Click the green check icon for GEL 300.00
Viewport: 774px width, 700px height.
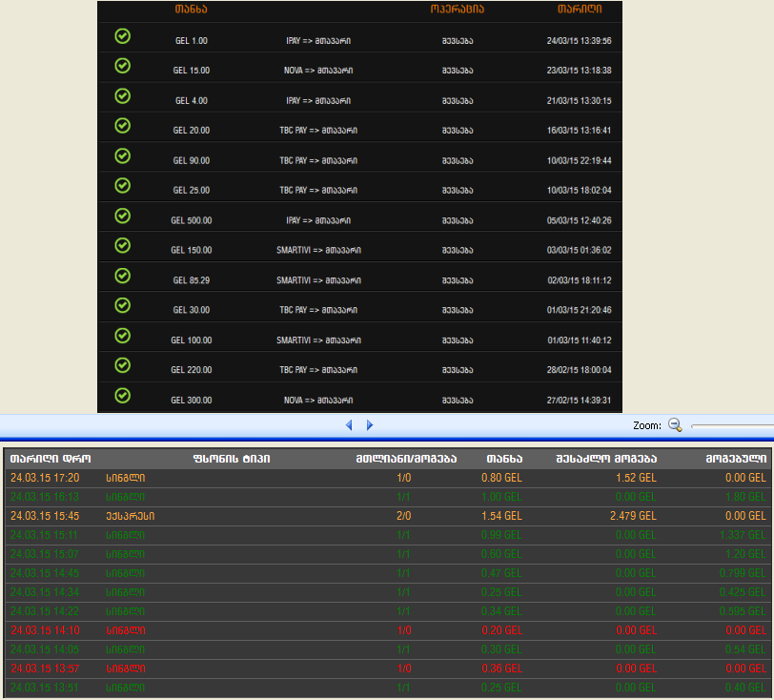click(122, 395)
